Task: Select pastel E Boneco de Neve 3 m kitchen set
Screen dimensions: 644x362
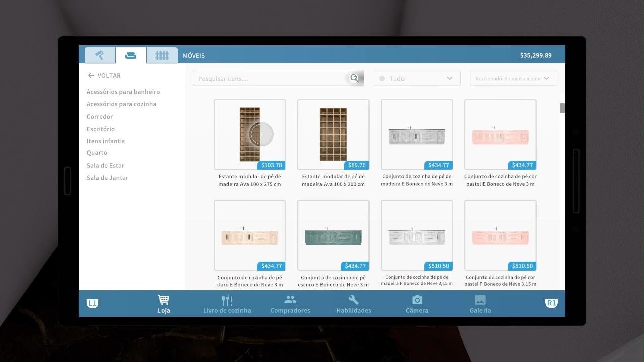Action: coord(500,135)
